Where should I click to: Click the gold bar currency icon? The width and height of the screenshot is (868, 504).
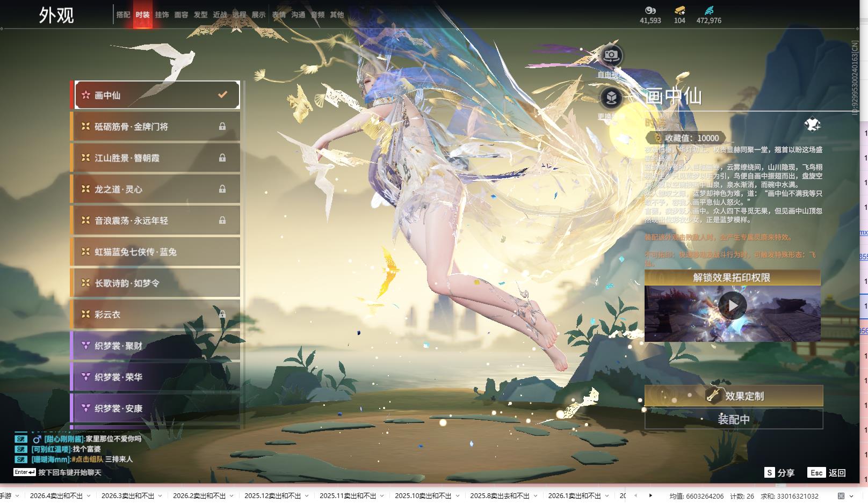coord(679,10)
